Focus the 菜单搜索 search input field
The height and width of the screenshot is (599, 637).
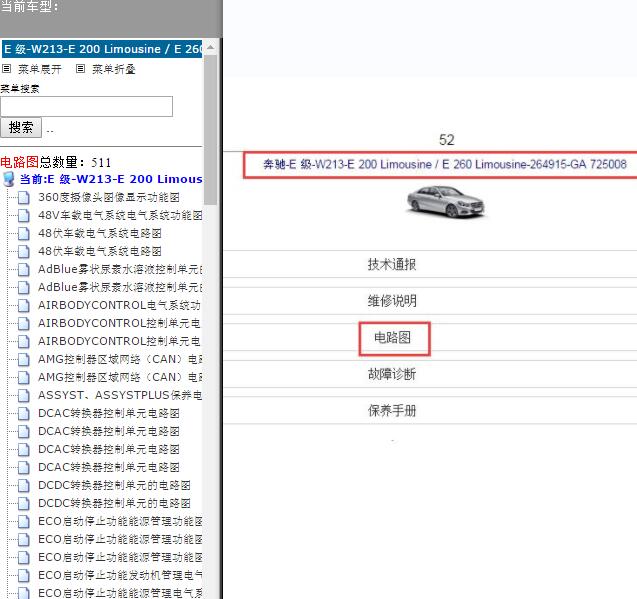(87, 106)
